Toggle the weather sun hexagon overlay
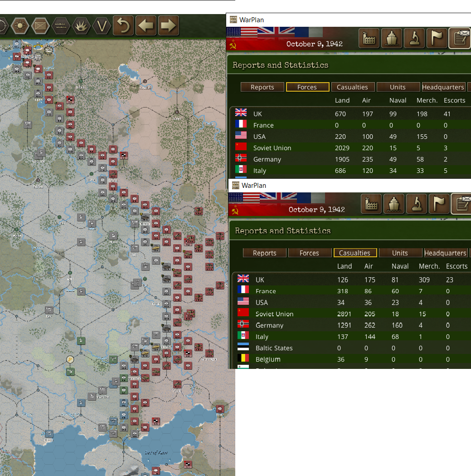The image size is (471, 476). pyautogui.click(x=20, y=25)
